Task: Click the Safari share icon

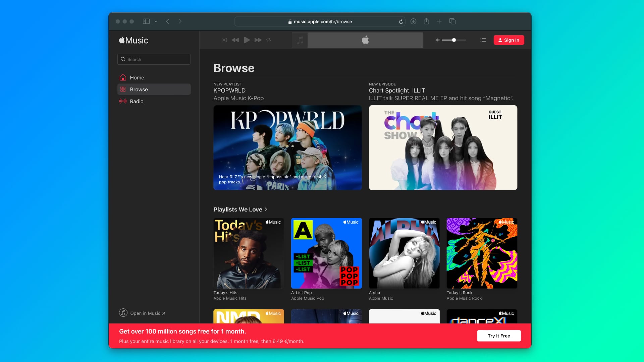Action: [426, 21]
